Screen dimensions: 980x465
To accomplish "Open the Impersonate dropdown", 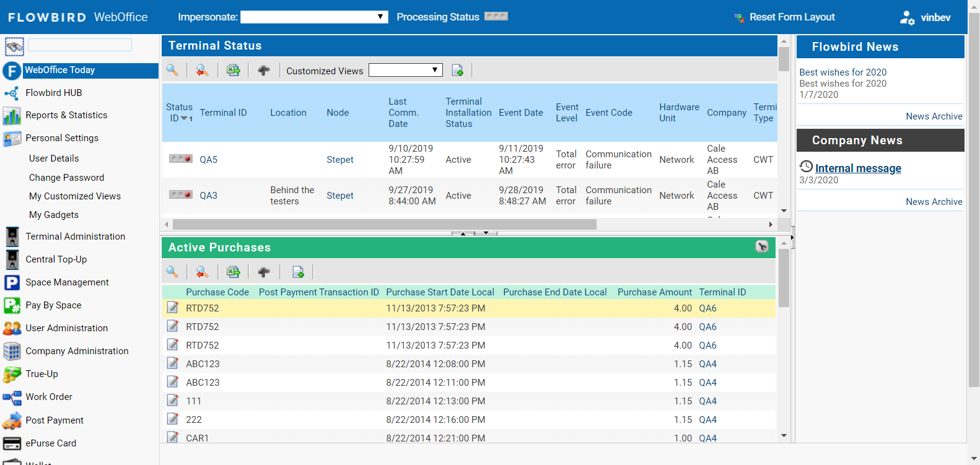I will [x=314, y=17].
